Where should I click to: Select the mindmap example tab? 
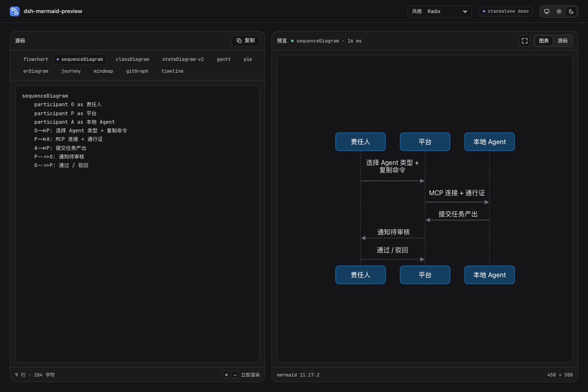[103, 71]
